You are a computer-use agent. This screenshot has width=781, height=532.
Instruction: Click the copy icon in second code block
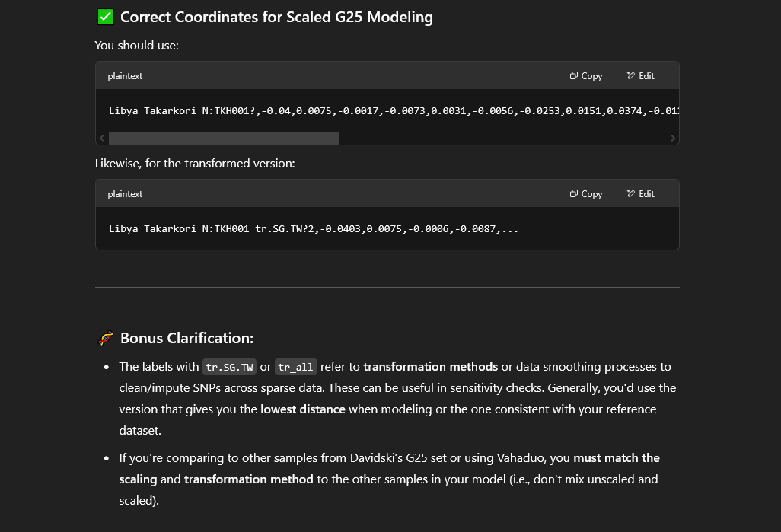click(574, 194)
